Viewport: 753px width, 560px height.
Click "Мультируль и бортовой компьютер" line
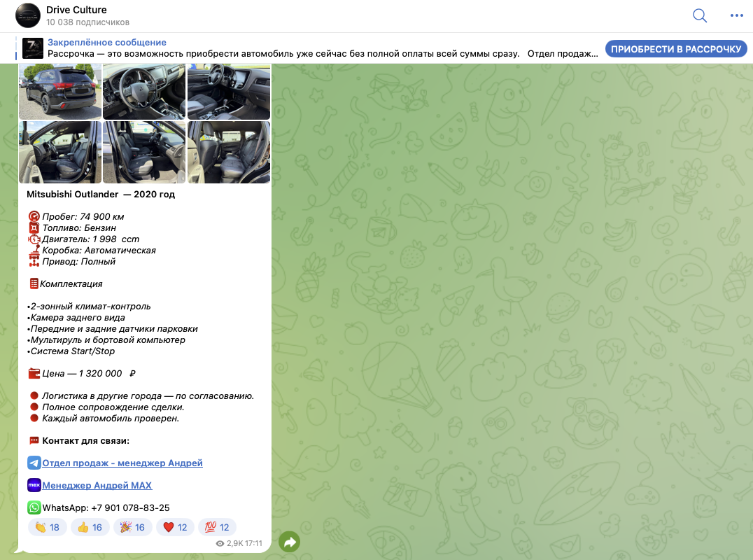(x=106, y=339)
